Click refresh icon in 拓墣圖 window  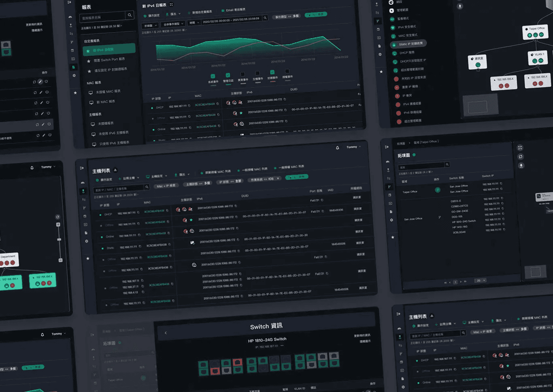tap(521, 156)
